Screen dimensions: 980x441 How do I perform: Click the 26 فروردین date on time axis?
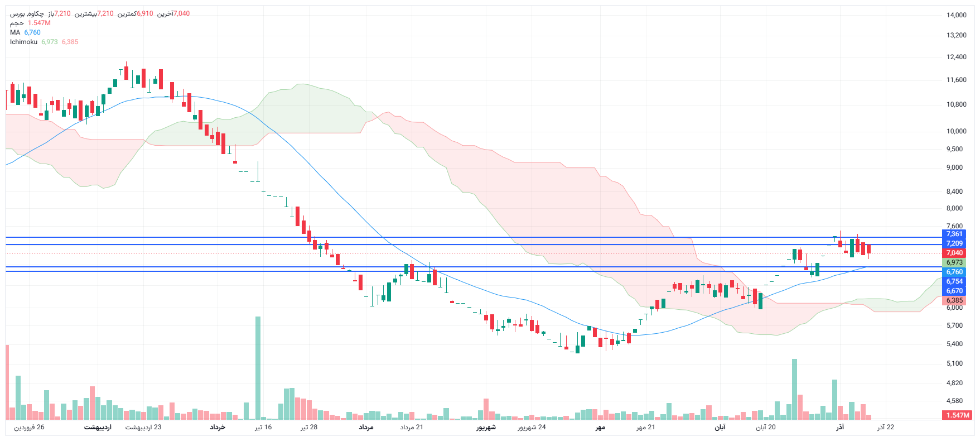[x=29, y=427]
